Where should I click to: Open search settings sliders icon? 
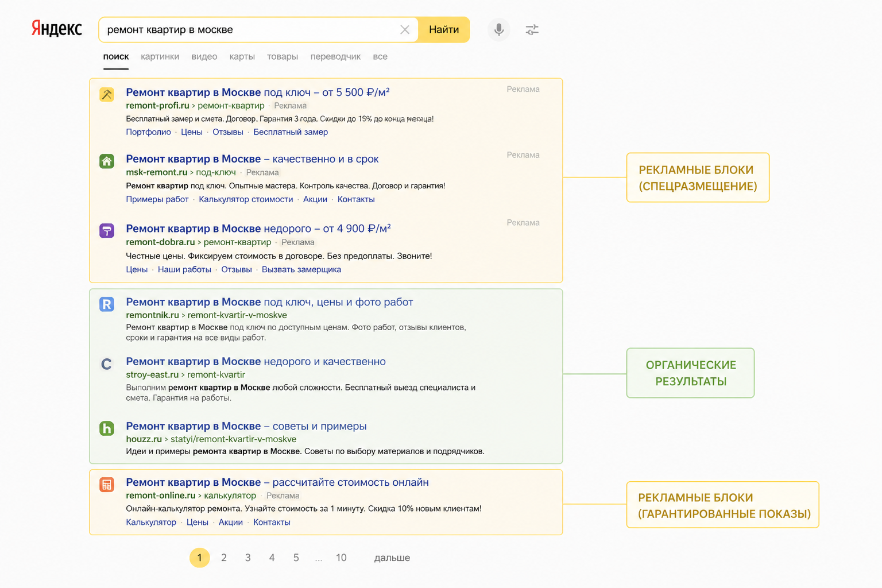coord(532,30)
